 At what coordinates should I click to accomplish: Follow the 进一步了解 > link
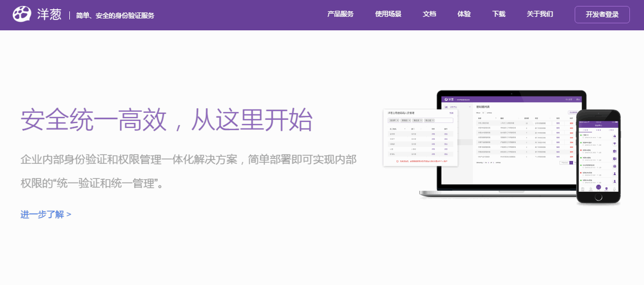pos(46,215)
